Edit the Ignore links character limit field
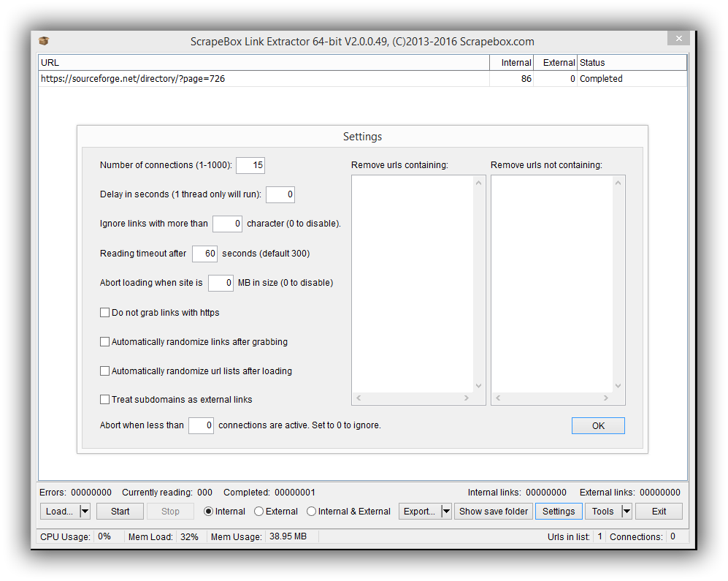This screenshot has width=728, height=581. pyautogui.click(x=228, y=224)
